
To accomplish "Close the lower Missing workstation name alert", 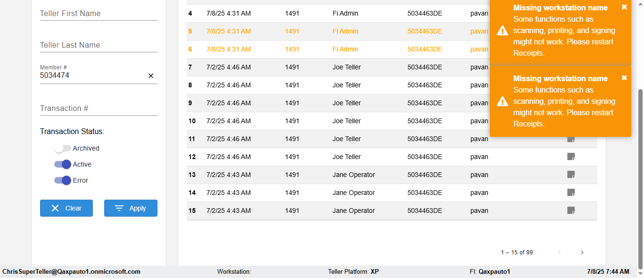I will tap(624, 78).
